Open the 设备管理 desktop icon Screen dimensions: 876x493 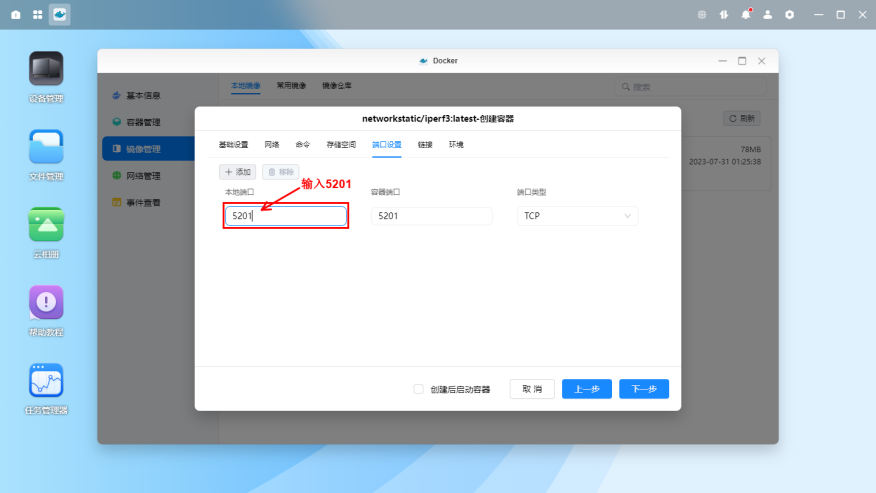[46, 69]
